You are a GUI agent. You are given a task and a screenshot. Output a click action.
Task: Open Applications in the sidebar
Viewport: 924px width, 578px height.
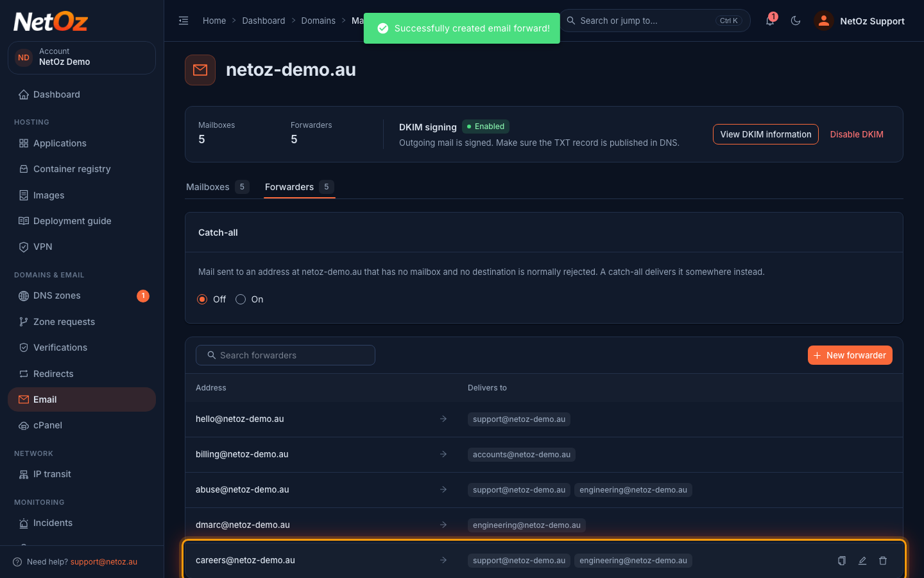click(81, 143)
